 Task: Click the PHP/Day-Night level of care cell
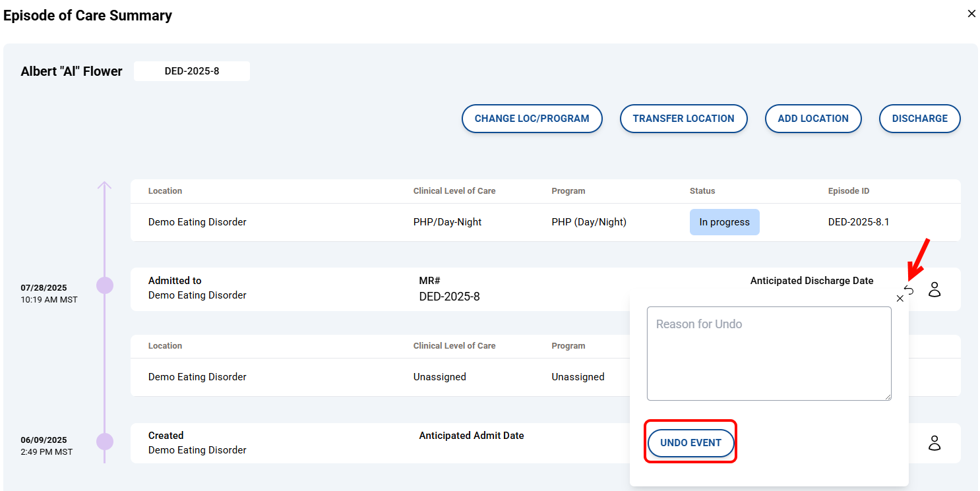[447, 222]
